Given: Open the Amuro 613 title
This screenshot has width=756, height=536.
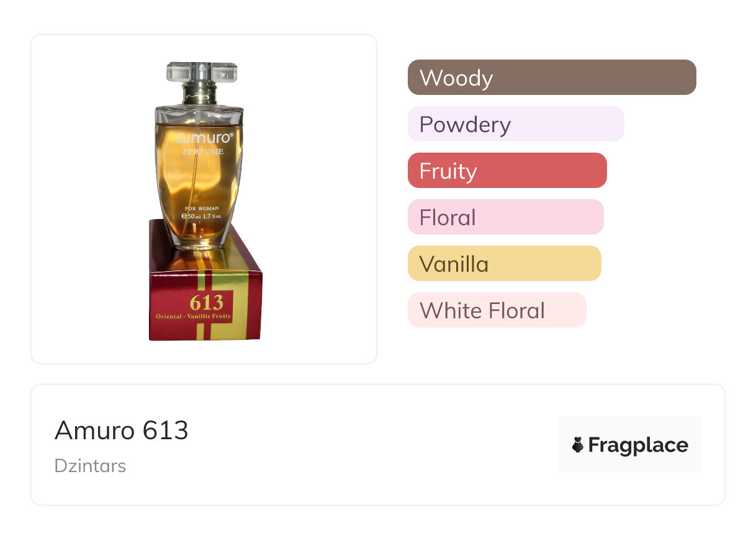Looking at the screenshot, I should coord(122,430).
